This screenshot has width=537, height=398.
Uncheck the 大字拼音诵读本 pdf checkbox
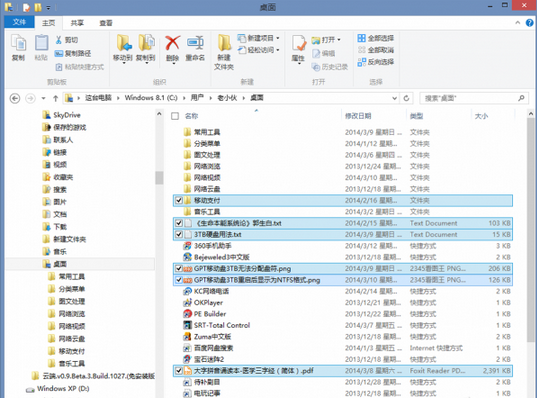[179, 371]
